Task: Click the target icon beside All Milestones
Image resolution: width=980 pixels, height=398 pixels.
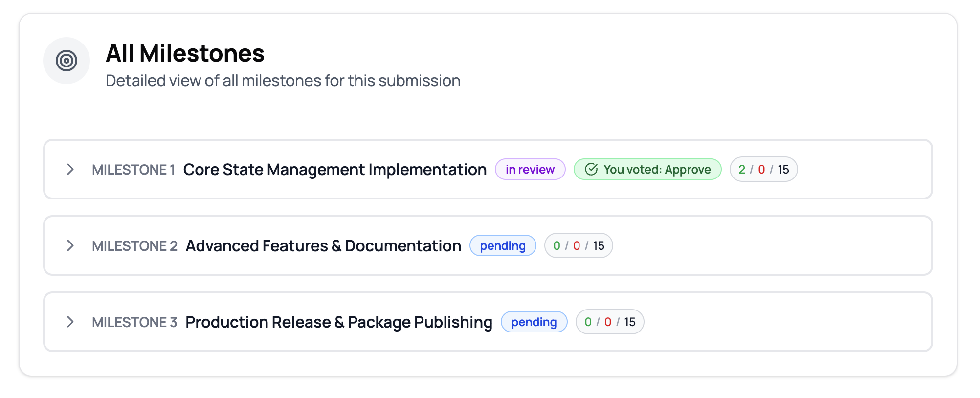Action: 67,61
